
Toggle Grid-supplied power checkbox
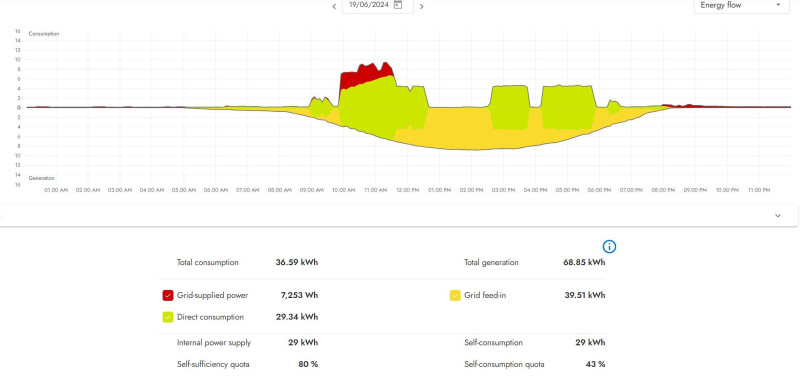tap(168, 295)
